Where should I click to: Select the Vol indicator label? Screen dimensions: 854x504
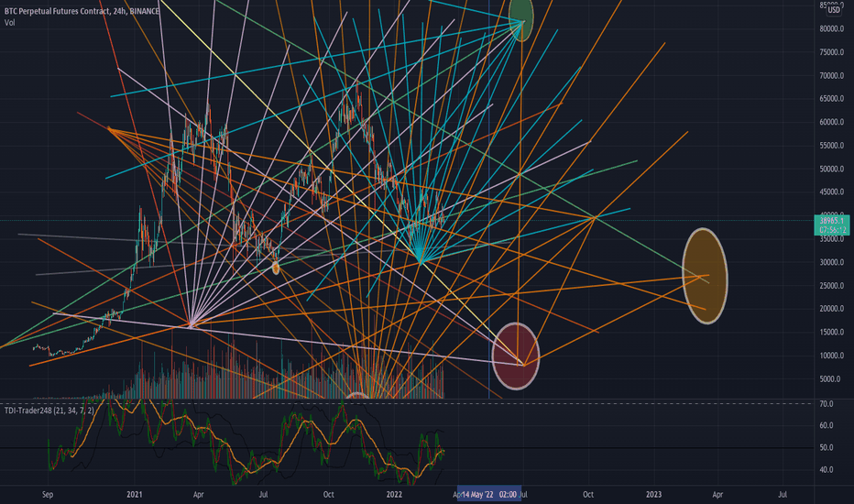click(10, 22)
